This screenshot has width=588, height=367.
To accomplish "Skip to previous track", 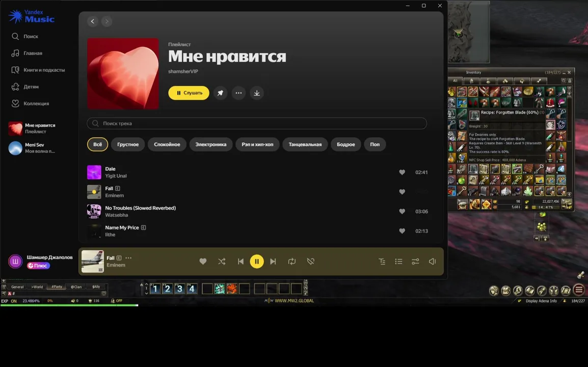I will click(240, 261).
